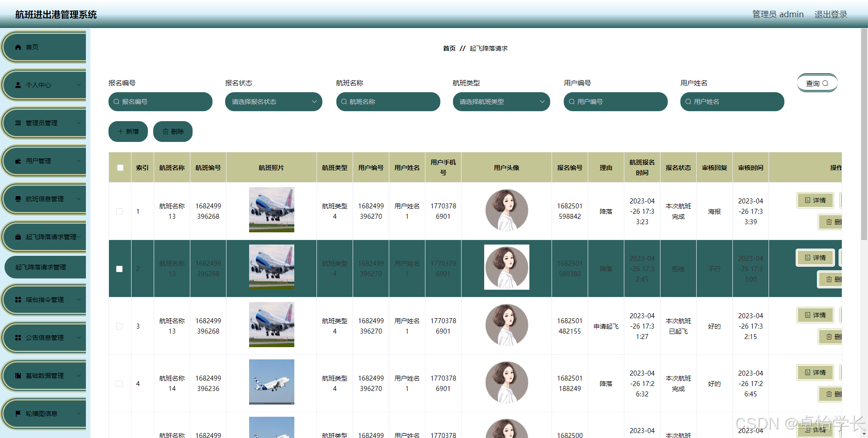Viewport: 868px width, 438px height.
Task: Click the grid icon beside 塔台指令管理
Action: pyautogui.click(x=18, y=300)
